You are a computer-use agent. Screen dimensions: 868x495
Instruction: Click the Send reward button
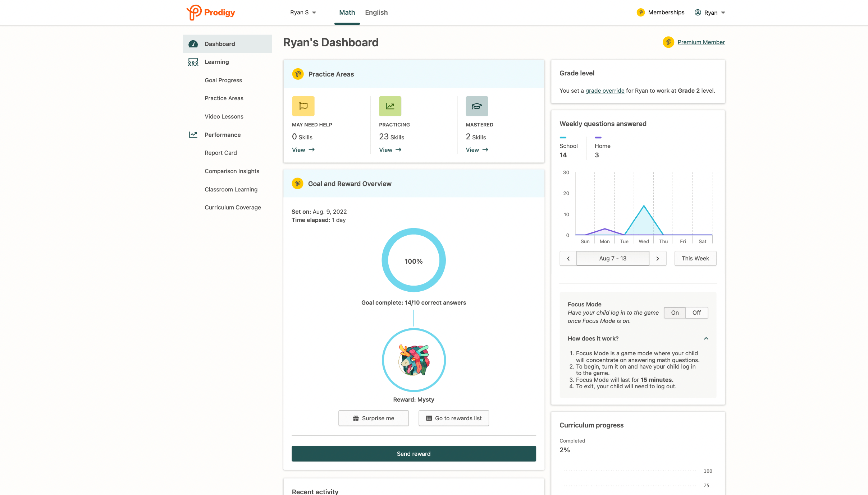tap(414, 454)
